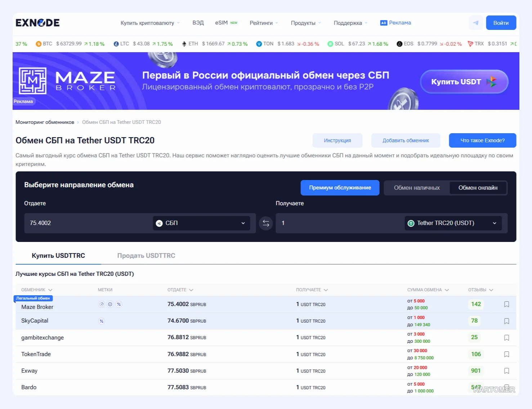Click the Получаете amount input field
532x409 pixels.
click(x=340, y=223)
